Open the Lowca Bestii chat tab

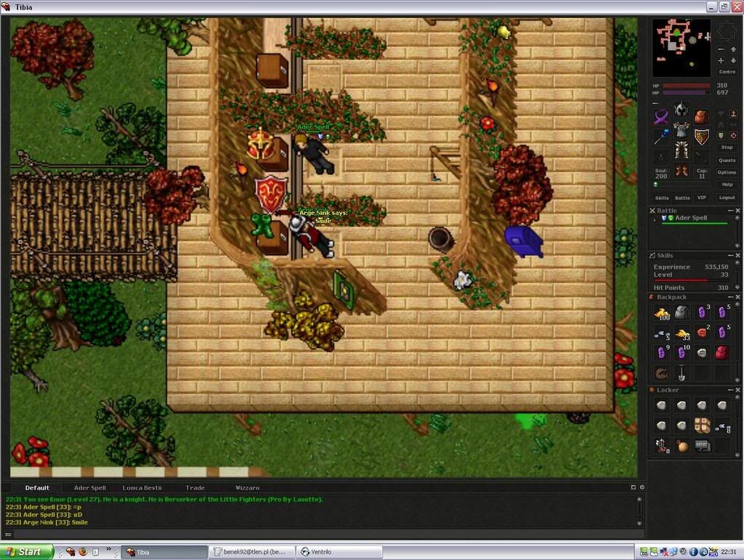click(x=142, y=488)
